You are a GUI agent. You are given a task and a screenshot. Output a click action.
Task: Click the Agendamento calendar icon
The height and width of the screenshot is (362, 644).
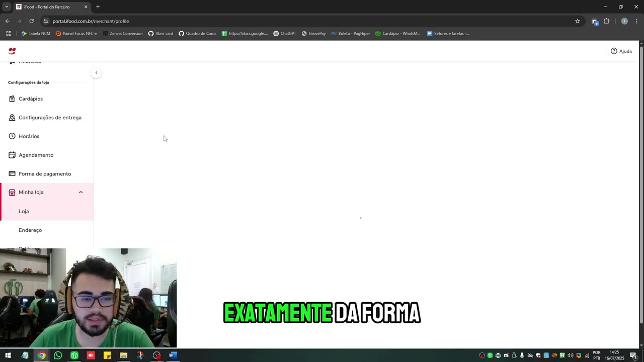click(12, 155)
